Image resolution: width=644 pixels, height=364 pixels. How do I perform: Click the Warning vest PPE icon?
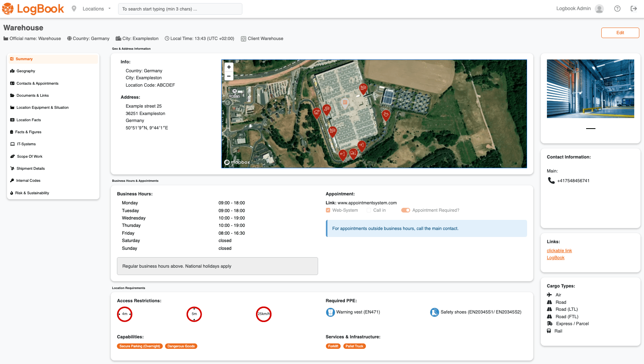tap(330, 312)
